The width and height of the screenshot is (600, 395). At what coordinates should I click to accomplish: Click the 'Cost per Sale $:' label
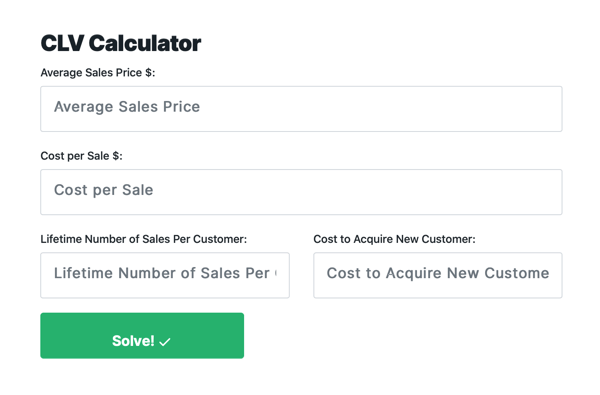point(82,156)
